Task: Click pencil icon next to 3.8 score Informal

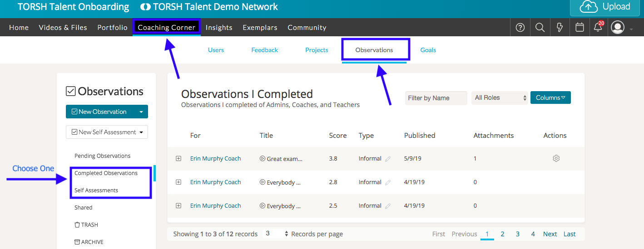Action: pos(387,159)
